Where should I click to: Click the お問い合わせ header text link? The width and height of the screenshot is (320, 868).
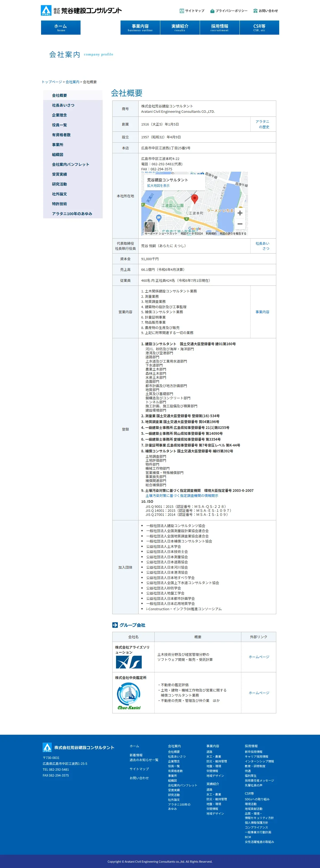click(269, 11)
